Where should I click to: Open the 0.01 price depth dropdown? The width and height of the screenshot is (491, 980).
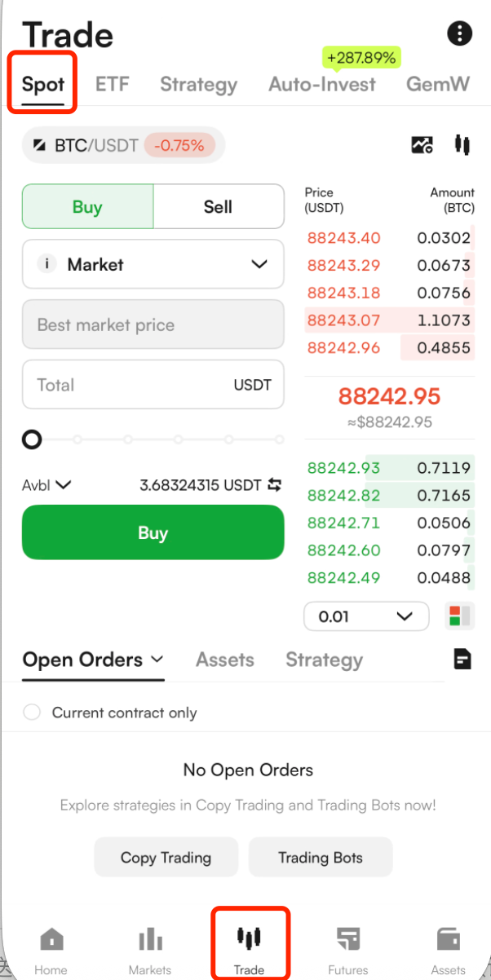365,616
